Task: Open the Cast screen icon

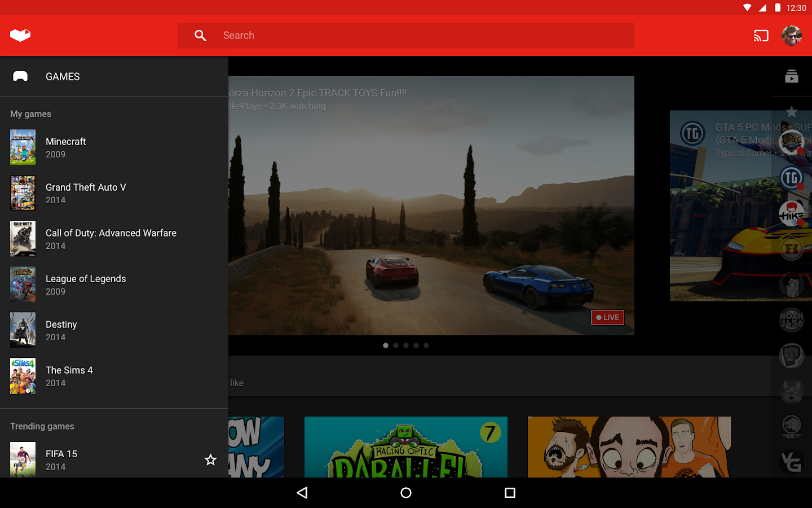Action: point(761,36)
